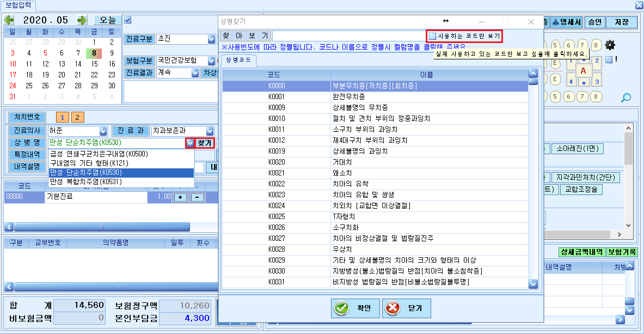Toggle the checkbox next to 오늘 button

128,20
